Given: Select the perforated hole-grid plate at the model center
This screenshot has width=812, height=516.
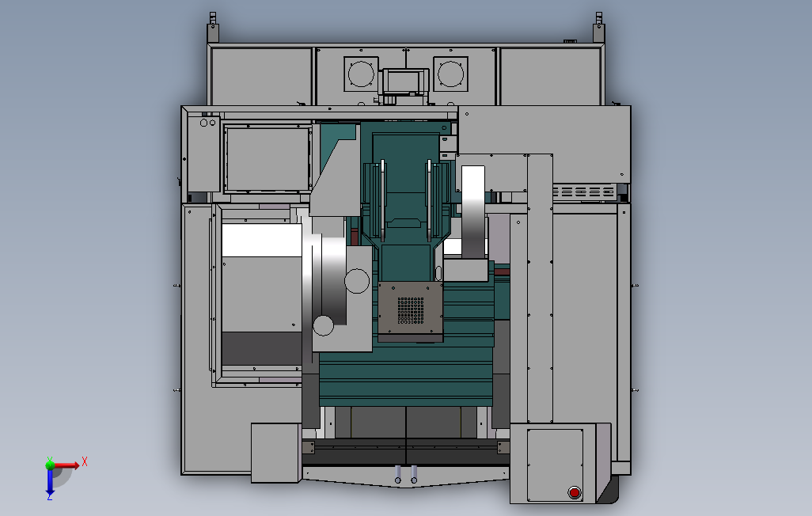Looking at the screenshot, I should (411, 311).
